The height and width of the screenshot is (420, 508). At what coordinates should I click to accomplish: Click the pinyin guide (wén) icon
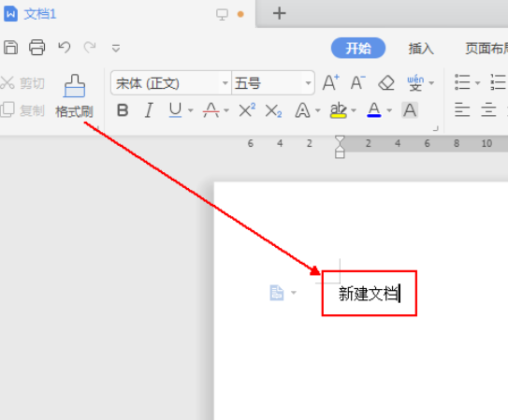click(415, 83)
